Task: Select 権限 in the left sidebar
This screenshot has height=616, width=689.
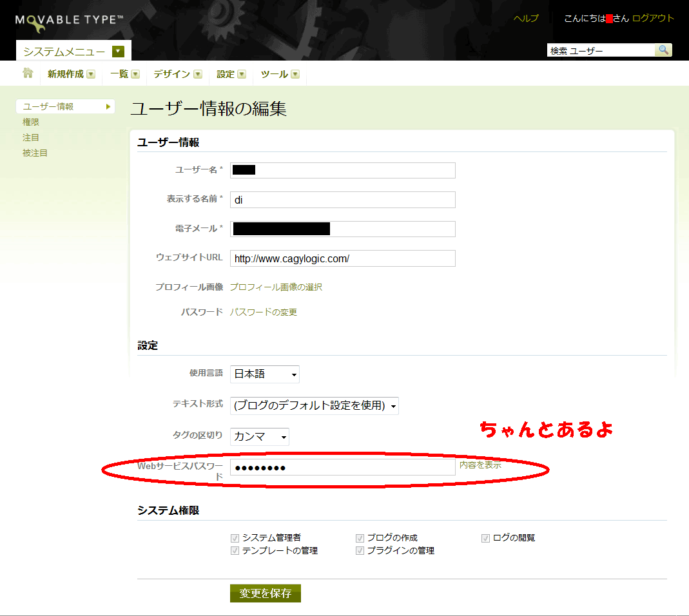Action: (31, 122)
